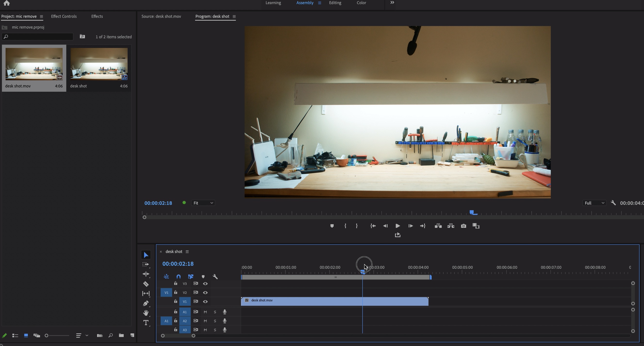Screen dimensions: 644x346
Task: Click the Add Marker icon above the timeline
Action: click(203, 277)
